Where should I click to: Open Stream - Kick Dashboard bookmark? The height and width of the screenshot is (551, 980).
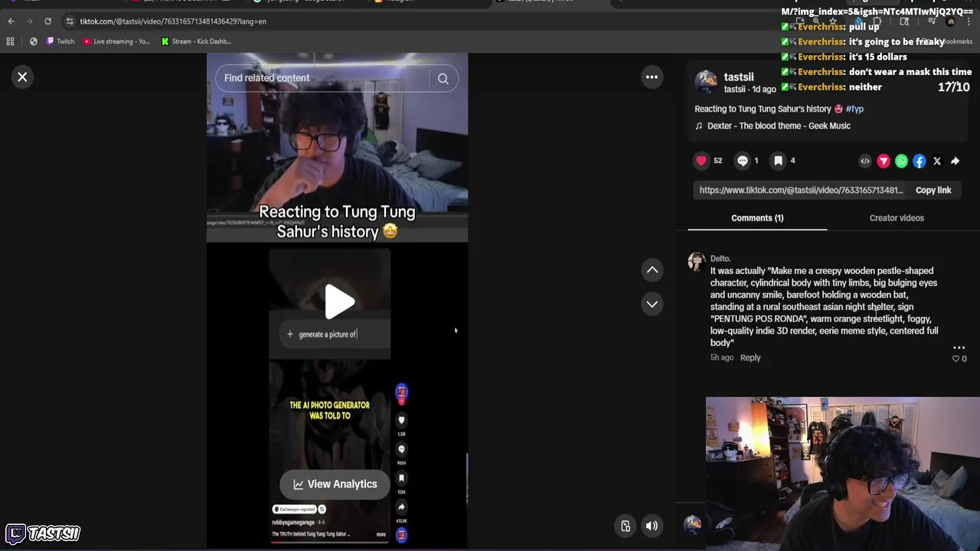click(196, 41)
